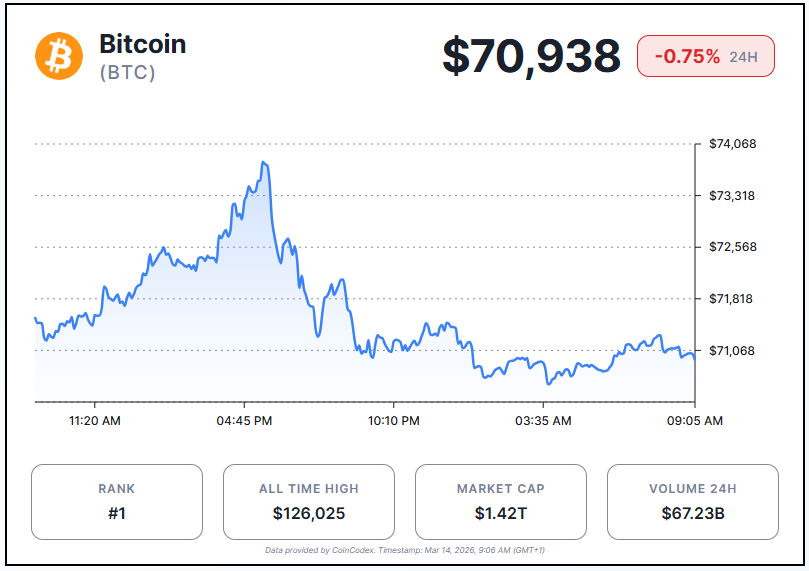Click the $71,068 price axis label
809x571 pixels.
[733, 350]
